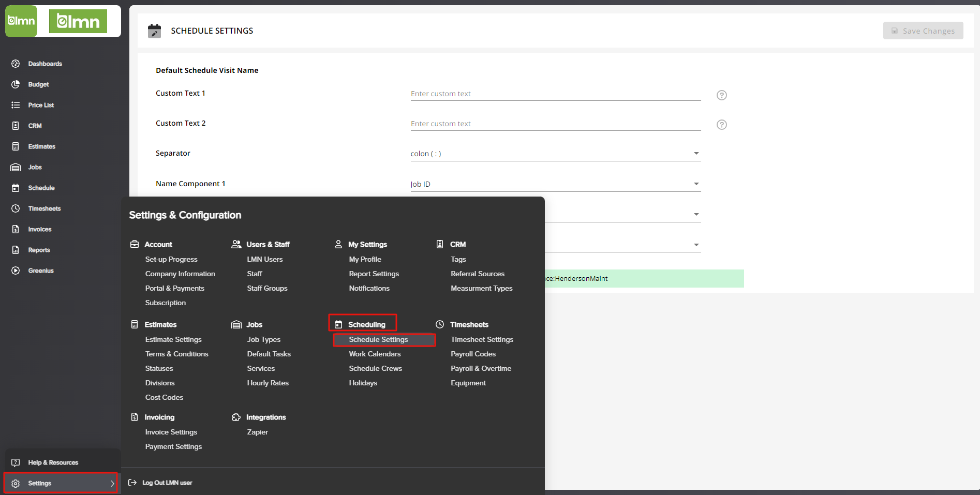Click the Jobs sidebar icon

tap(16, 167)
